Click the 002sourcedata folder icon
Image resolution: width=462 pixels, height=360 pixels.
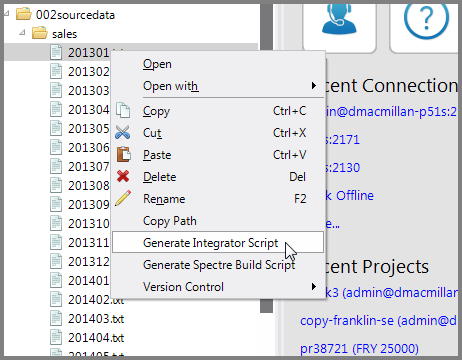coord(24,14)
